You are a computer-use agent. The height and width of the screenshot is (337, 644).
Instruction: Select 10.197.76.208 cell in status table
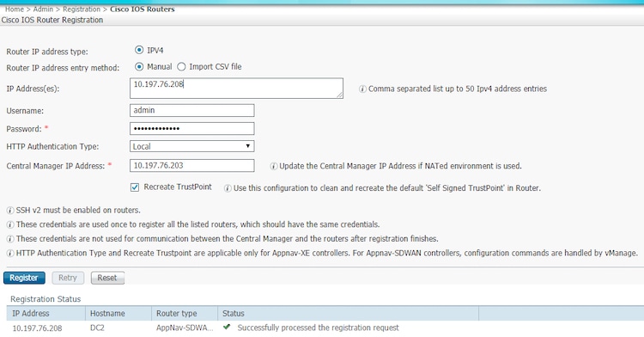point(37,328)
